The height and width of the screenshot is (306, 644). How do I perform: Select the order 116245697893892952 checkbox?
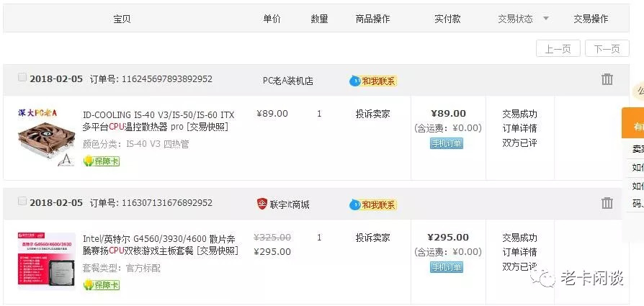click(x=22, y=77)
